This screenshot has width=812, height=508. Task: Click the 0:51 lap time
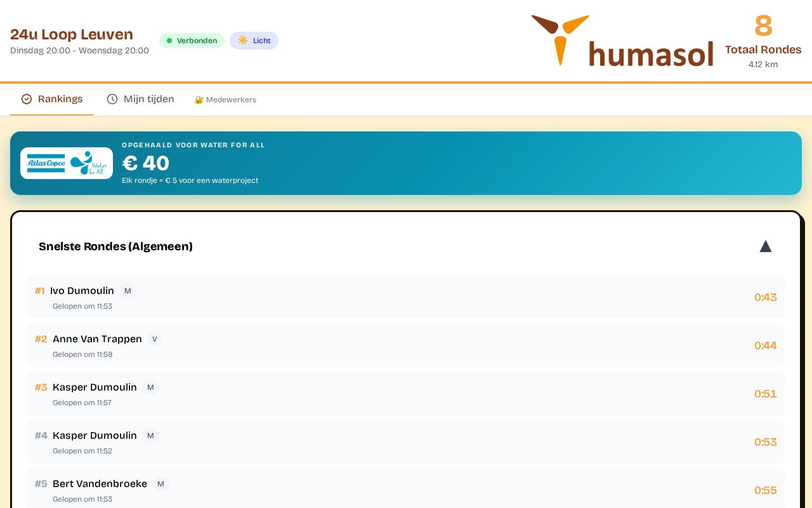(x=766, y=394)
